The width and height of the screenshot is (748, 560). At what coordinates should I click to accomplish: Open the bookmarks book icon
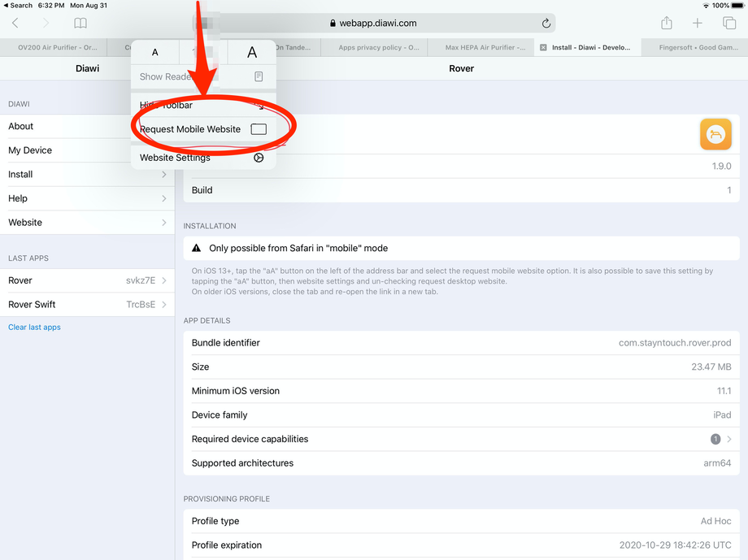pos(80,23)
